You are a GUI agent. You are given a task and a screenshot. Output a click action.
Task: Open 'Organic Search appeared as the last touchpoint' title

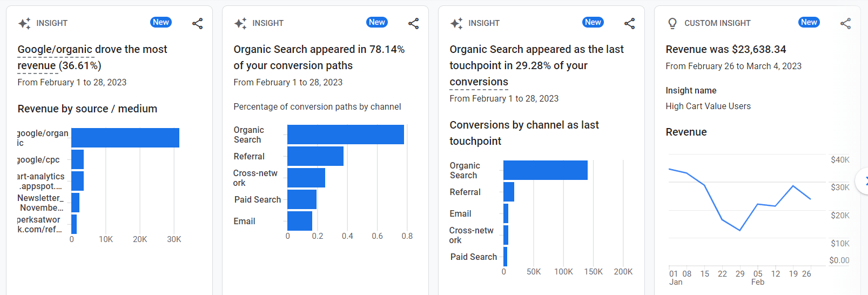pyautogui.click(x=536, y=65)
